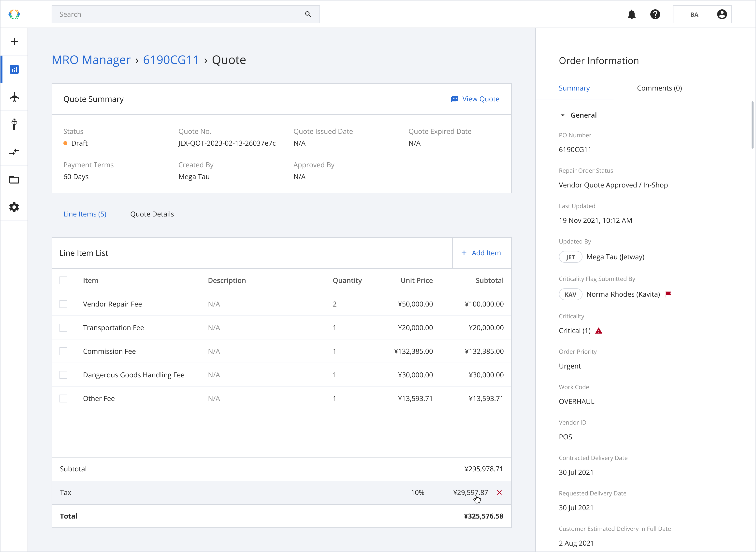Click the Critical (1) criticality value
Image resolution: width=756 pixels, height=552 pixels.
point(574,331)
